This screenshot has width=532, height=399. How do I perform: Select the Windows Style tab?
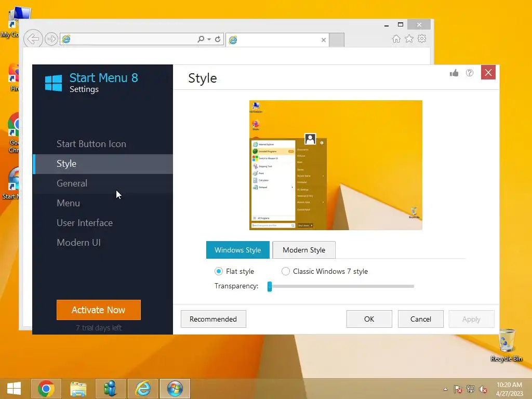(238, 250)
